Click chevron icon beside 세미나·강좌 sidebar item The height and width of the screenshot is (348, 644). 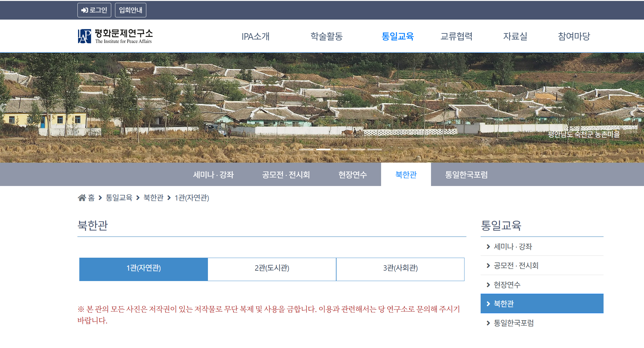pyautogui.click(x=488, y=247)
